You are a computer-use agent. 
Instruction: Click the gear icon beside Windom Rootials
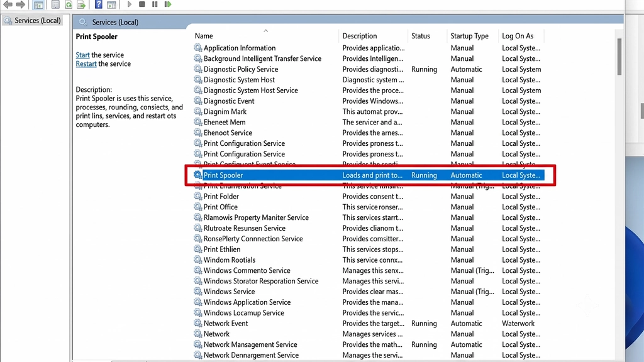pyautogui.click(x=198, y=260)
